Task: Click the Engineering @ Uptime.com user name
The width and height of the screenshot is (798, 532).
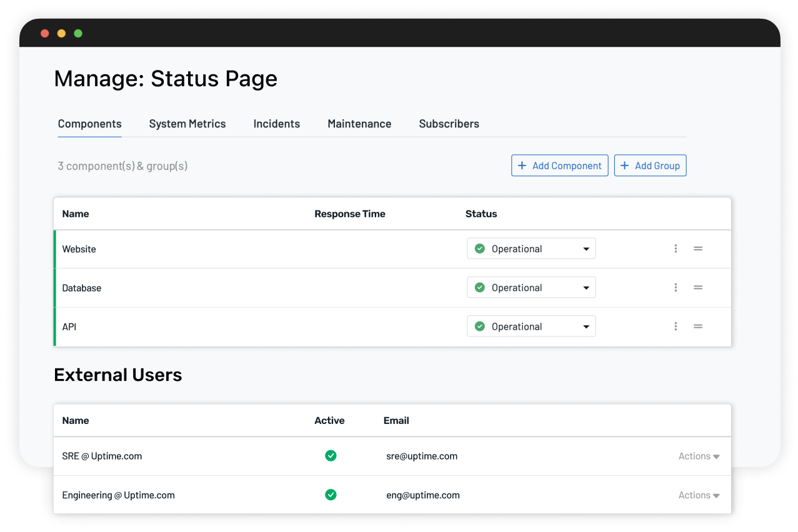Action: click(x=118, y=495)
